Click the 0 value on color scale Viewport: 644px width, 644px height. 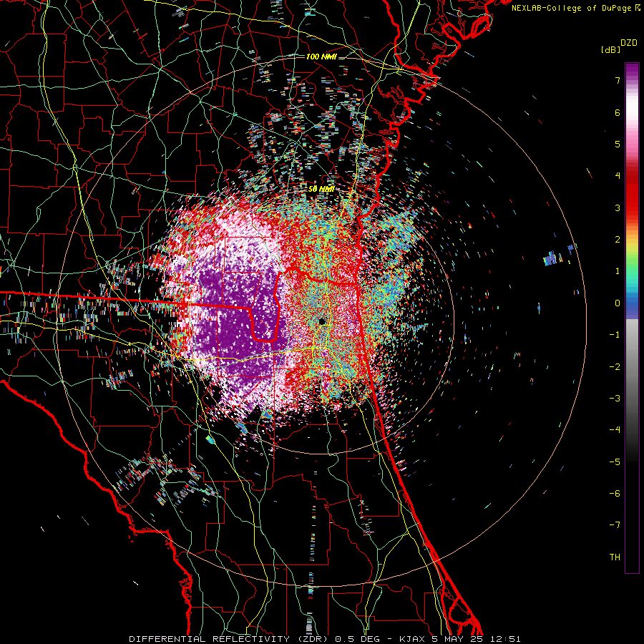click(x=618, y=303)
